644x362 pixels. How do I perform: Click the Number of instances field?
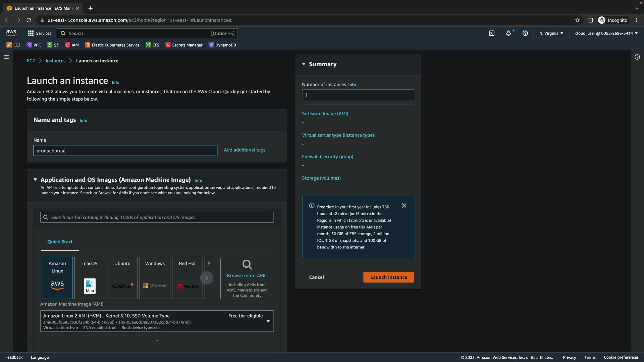(x=358, y=95)
